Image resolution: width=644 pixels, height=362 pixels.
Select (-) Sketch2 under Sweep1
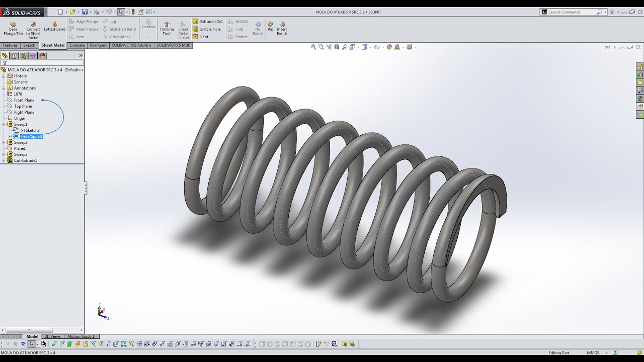pyautogui.click(x=30, y=130)
